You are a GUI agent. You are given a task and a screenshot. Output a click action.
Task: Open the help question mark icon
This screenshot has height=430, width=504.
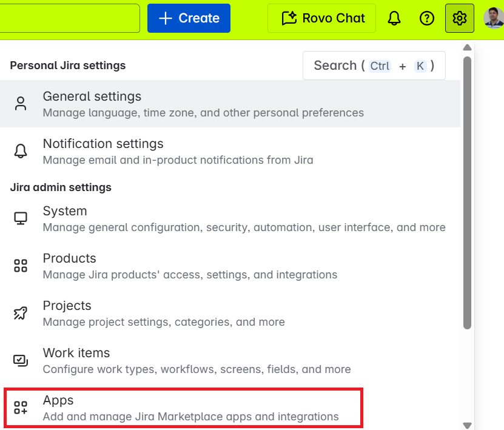(426, 18)
